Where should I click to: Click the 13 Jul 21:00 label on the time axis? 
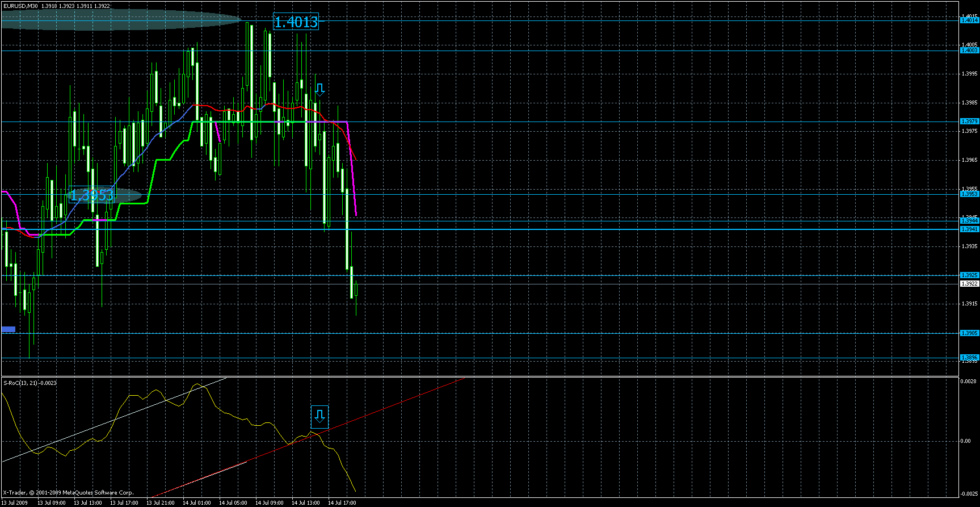tap(160, 503)
